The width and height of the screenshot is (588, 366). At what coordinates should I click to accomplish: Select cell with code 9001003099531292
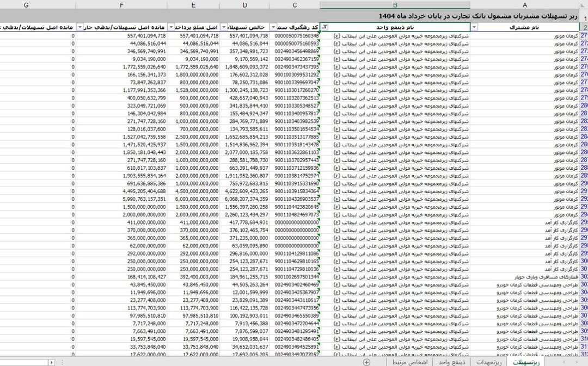[295, 75]
